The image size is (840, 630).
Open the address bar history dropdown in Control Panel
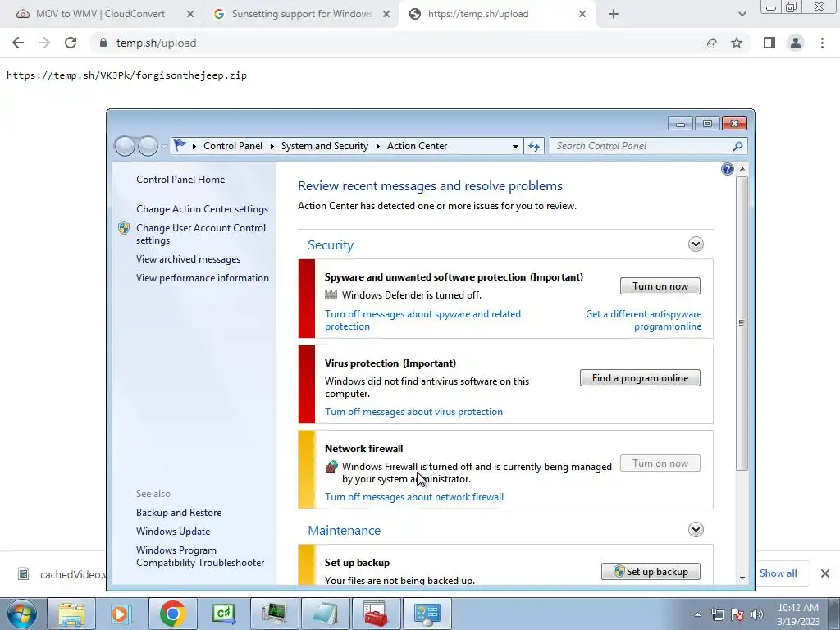click(x=515, y=146)
